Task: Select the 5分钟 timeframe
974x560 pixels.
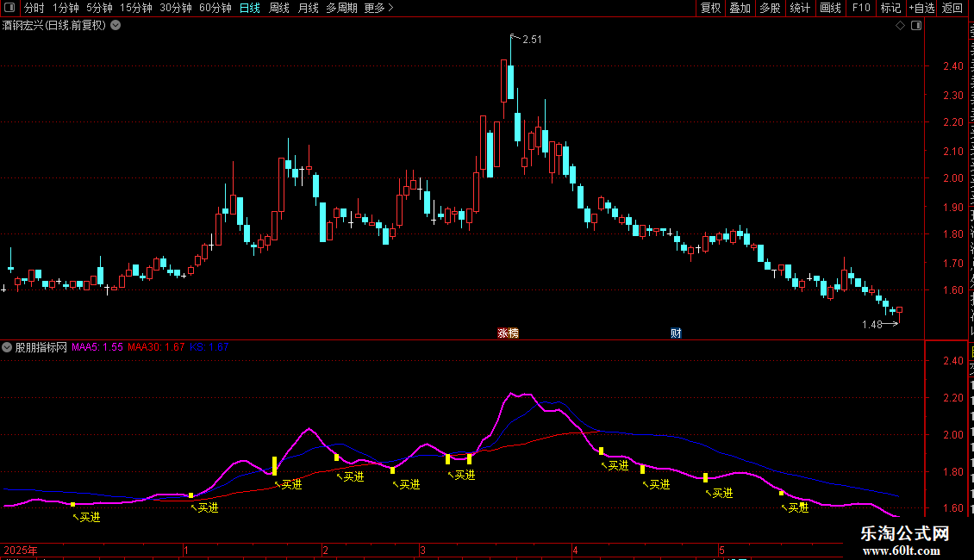Action: coord(99,8)
